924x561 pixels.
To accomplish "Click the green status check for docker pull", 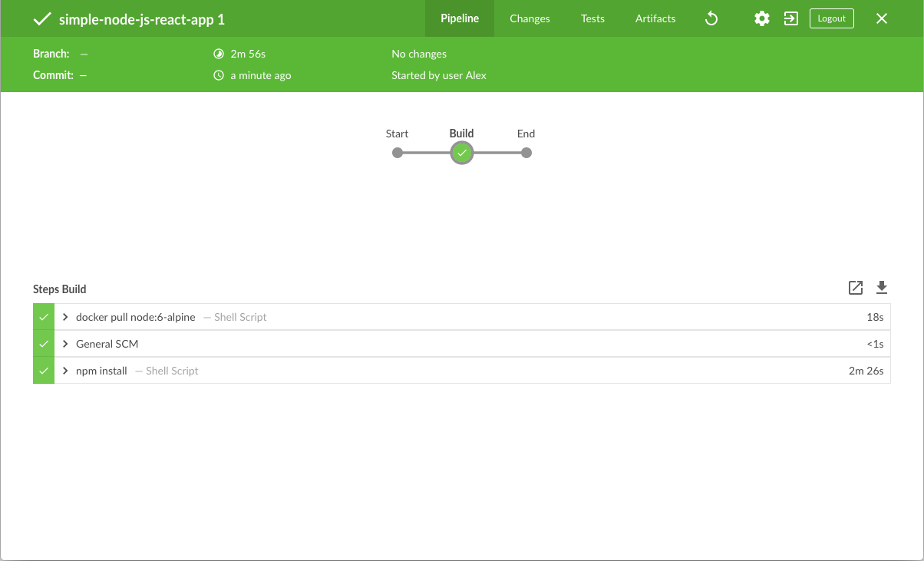I will 44,317.
